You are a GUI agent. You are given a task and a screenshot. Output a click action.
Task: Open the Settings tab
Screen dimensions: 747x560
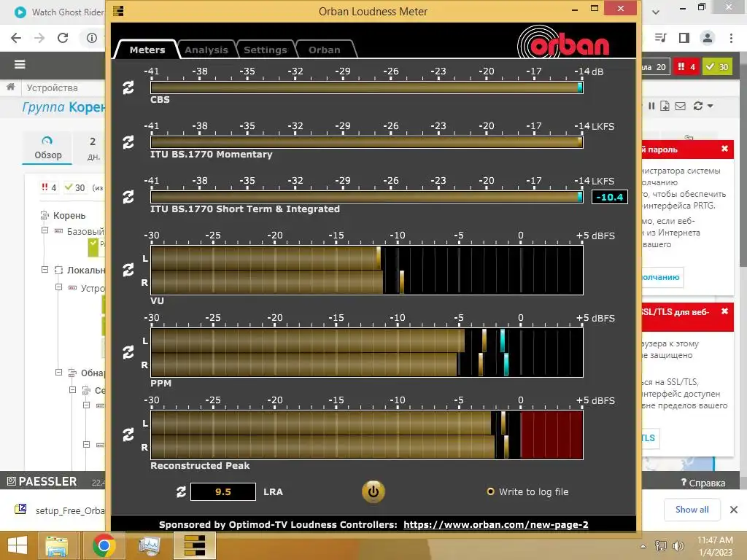266,50
